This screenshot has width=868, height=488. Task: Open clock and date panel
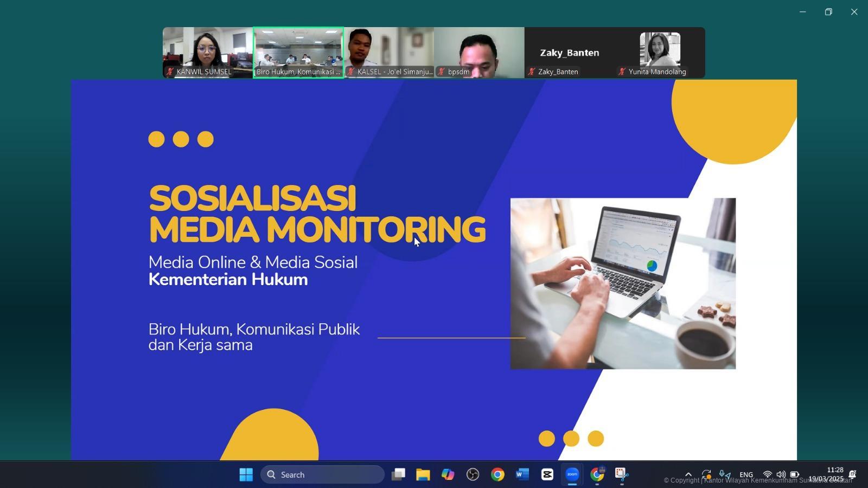click(x=826, y=474)
